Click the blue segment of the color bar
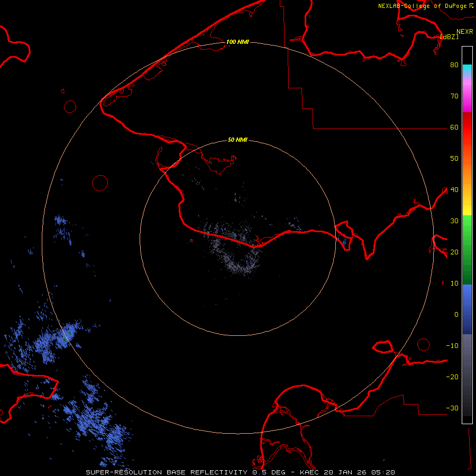 coord(467,309)
